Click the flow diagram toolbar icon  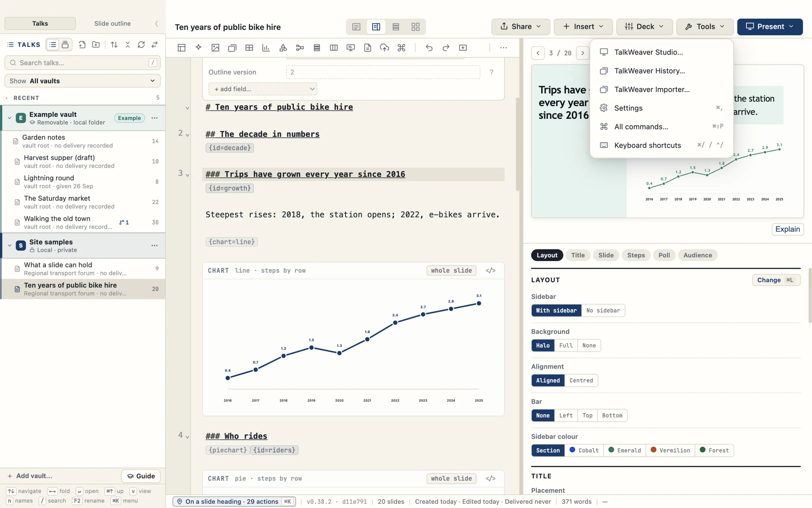pos(300,48)
